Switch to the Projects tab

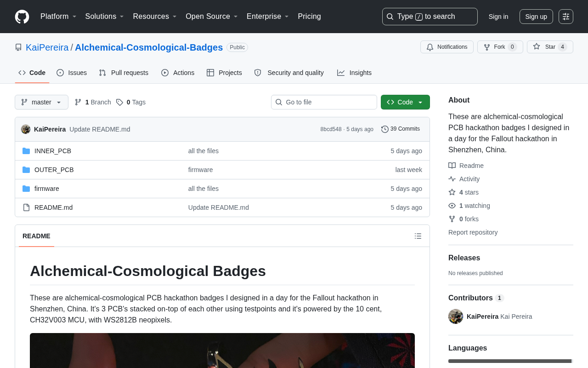pyautogui.click(x=224, y=73)
